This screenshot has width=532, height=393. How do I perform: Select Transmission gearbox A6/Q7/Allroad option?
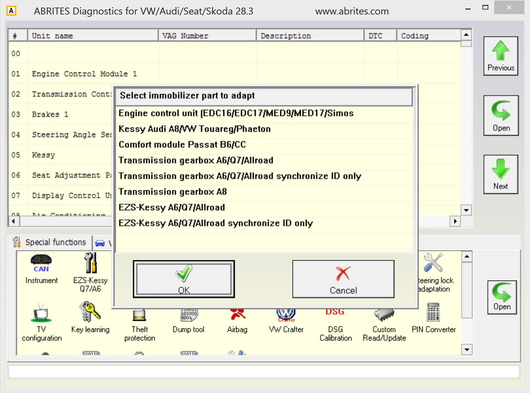264,161
